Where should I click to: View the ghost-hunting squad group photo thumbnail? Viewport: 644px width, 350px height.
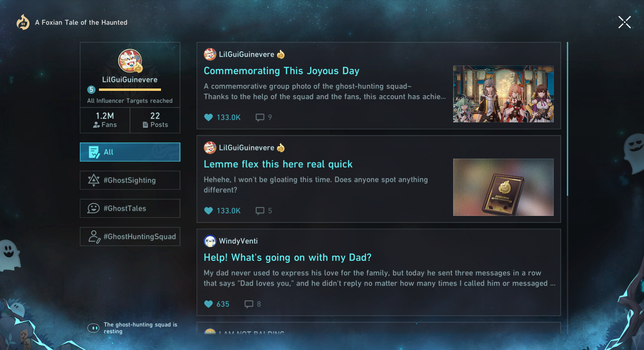503,94
